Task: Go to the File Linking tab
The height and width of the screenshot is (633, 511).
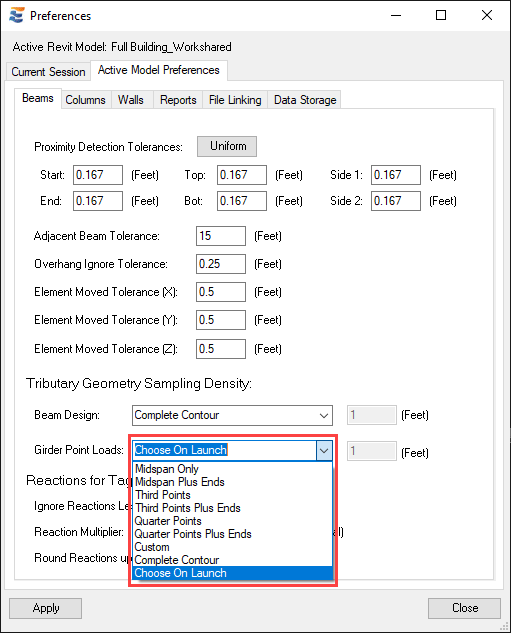Action: tap(235, 100)
